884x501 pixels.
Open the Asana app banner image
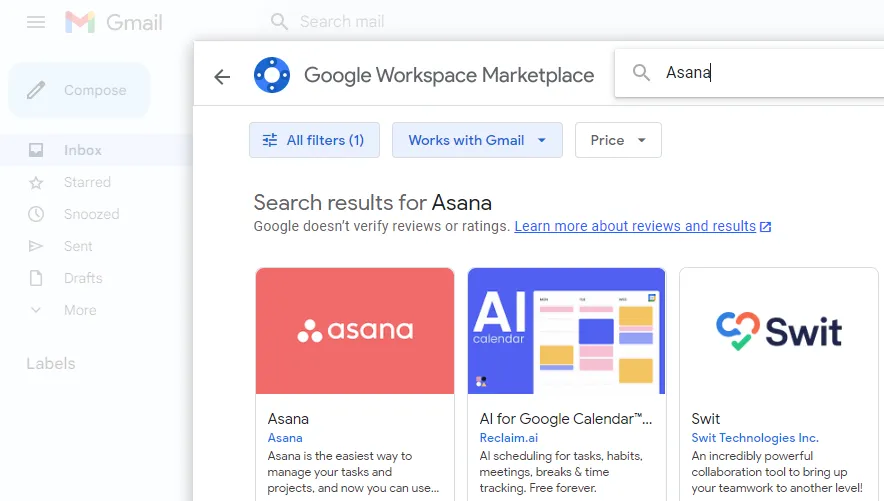tap(355, 331)
